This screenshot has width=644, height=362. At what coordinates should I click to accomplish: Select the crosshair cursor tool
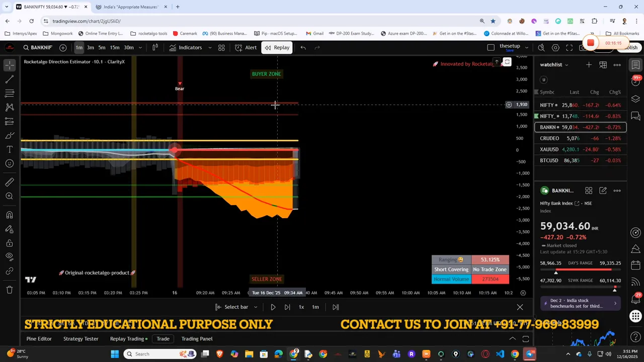pos(9,65)
